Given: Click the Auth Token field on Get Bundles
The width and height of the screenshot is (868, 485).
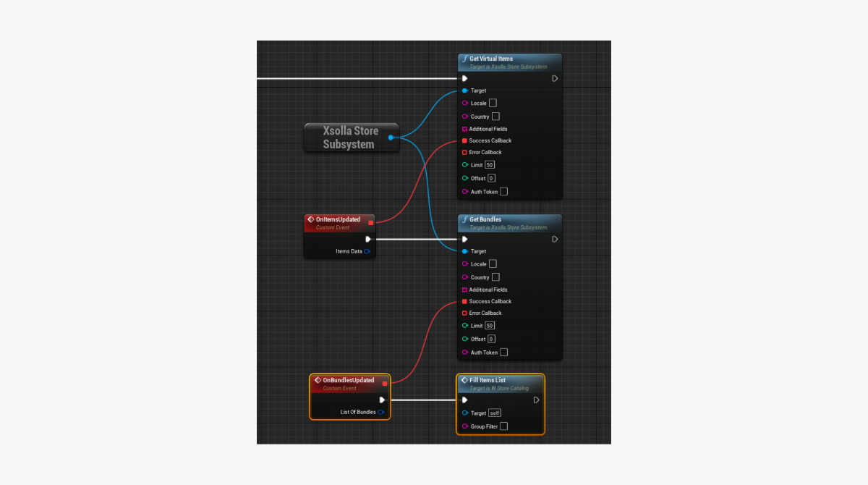Looking at the screenshot, I should pos(503,353).
